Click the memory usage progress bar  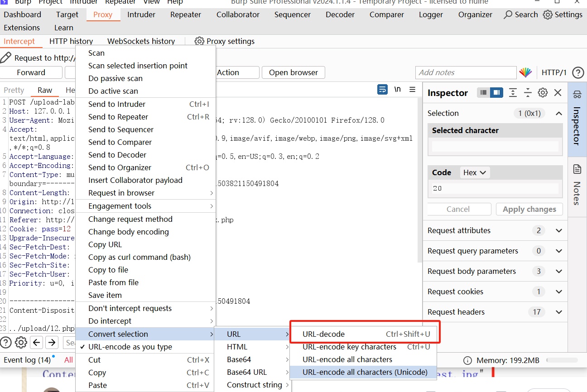[563, 361]
